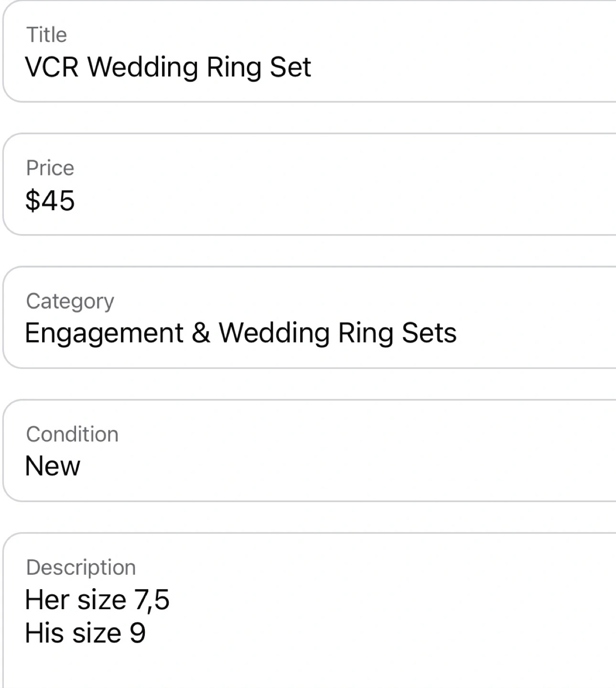Tap the gray 'Description' field label
The height and width of the screenshot is (688, 616).
tap(81, 568)
